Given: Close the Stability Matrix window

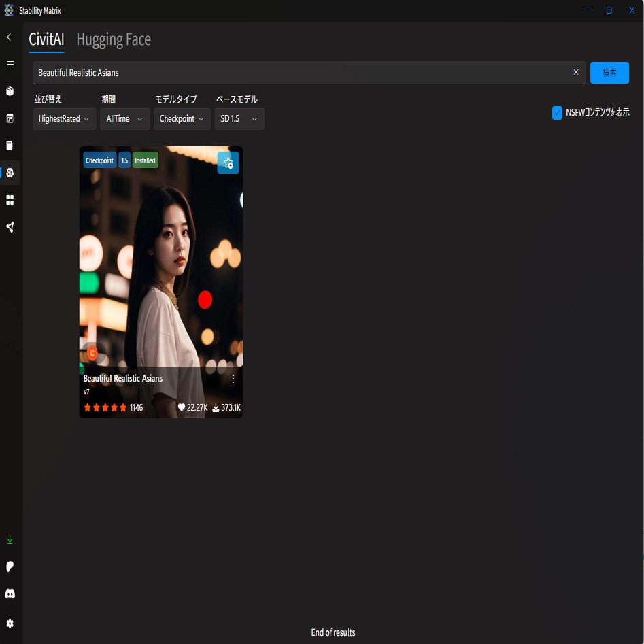Looking at the screenshot, I should pyautogui.click(x=632, y=10).
